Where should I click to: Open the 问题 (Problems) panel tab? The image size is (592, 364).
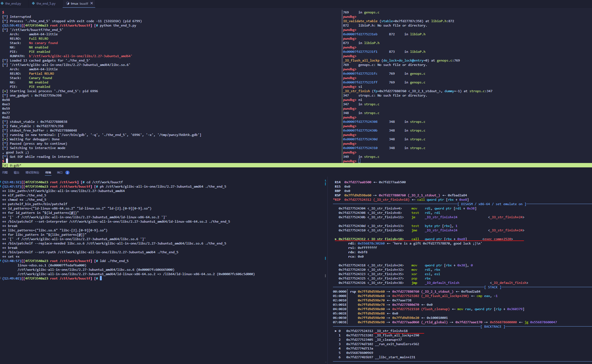tap(5, 173)
